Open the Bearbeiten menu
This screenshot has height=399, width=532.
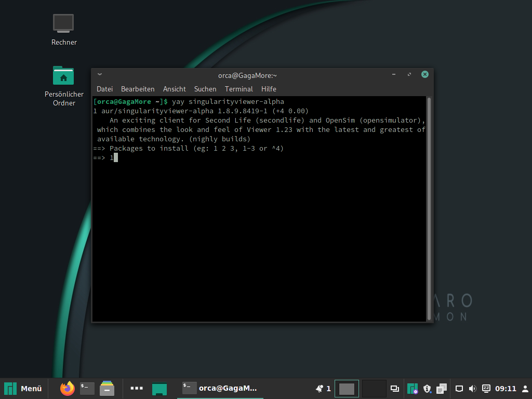point(138,89)
